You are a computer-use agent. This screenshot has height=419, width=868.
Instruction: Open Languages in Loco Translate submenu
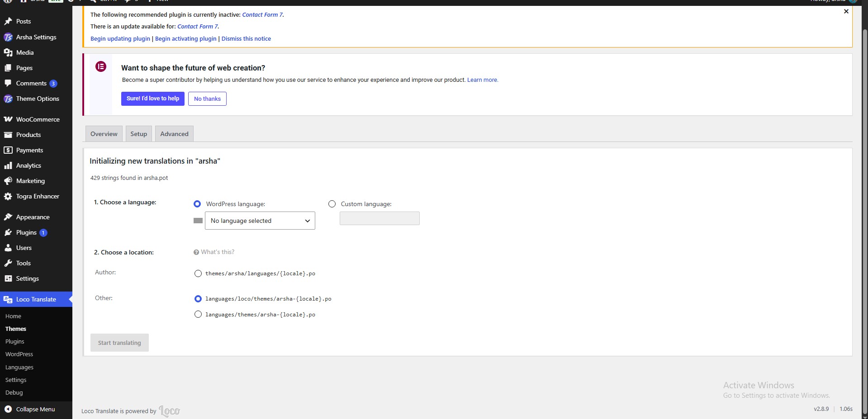(x=19, y=367)
